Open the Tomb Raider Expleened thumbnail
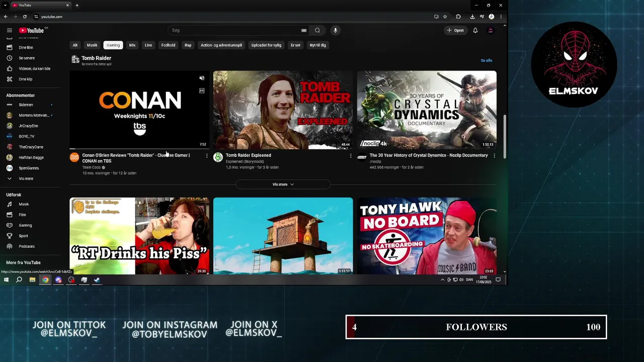 [x=283, y=110]
